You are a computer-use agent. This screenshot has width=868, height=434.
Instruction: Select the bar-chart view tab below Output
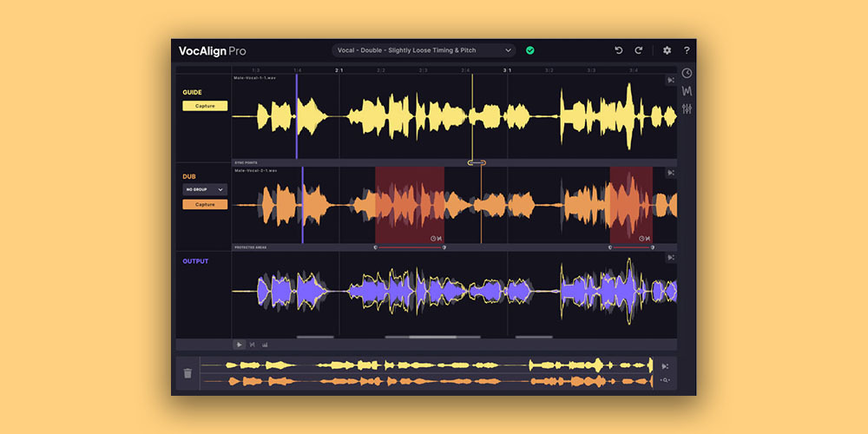[x=265, y=345]
